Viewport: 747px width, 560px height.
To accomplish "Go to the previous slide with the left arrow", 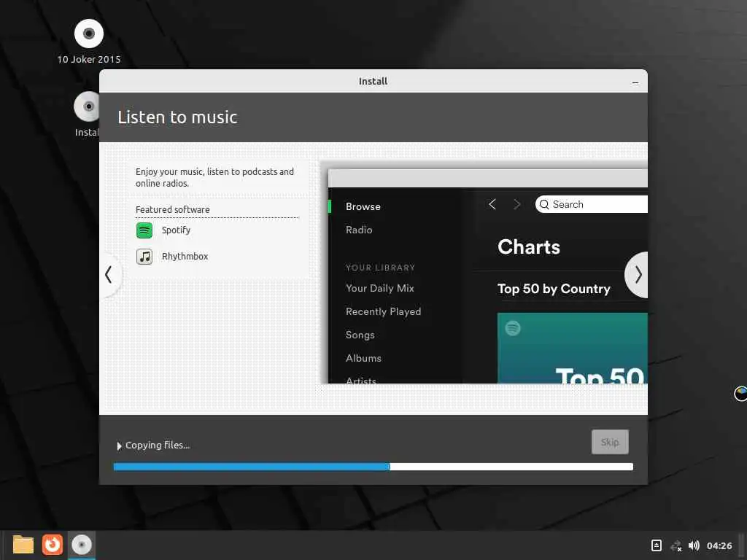I will click(109, 275).
